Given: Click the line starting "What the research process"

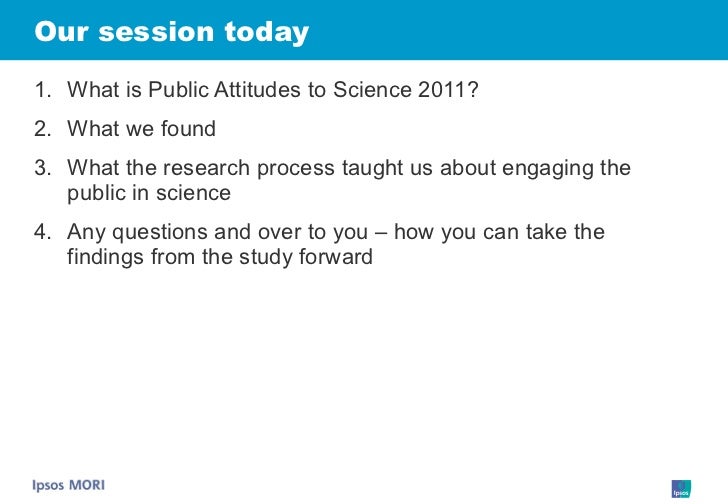Looking at the screenshot, I should pyautogui.click(x=349, y=168).
